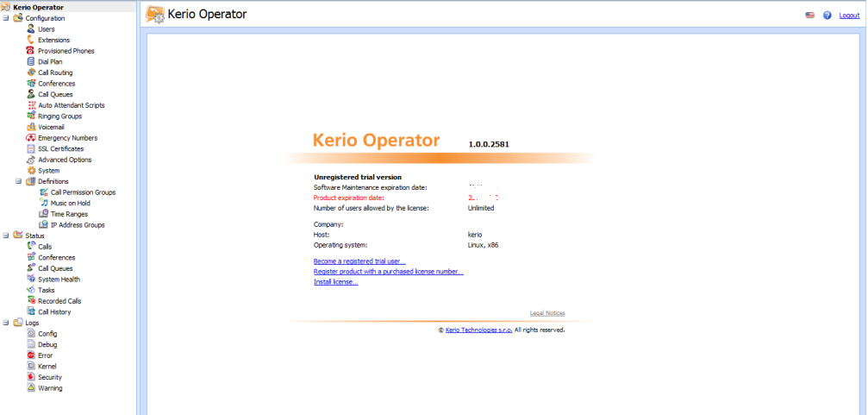This screenshot has width=868, height=415.
Task: Open the Emergency Numbers icon
Action: point(32,137)
